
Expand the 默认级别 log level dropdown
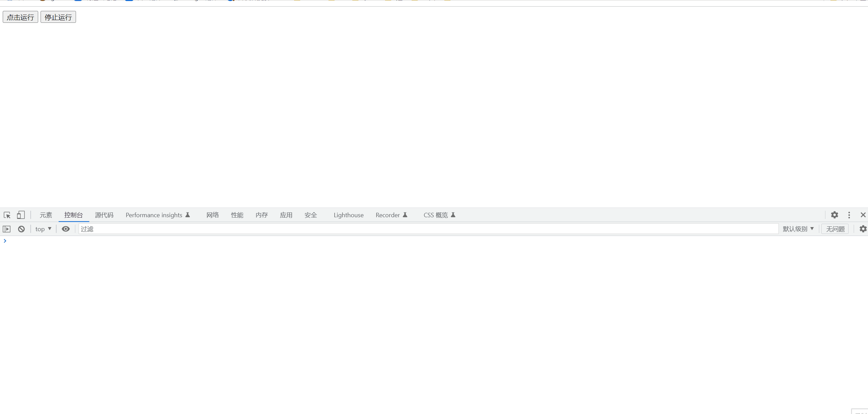[798, 229]
